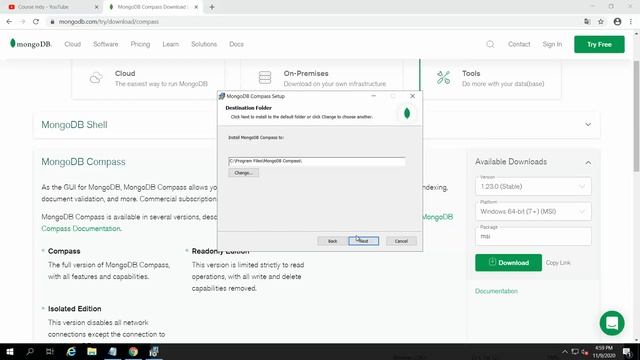Reload the page
Viewport: 640px width, 360px height.
36,22
